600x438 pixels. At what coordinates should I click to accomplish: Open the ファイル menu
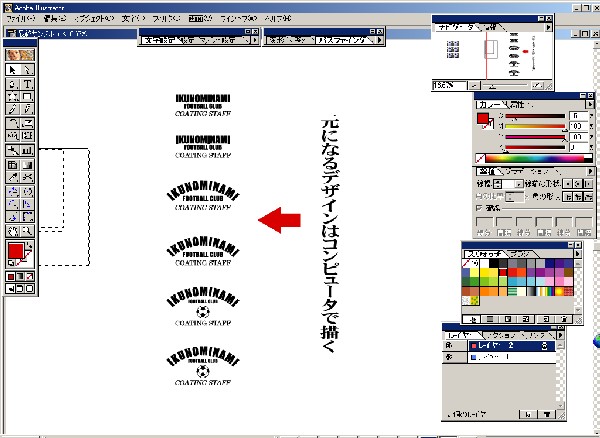point(21,18)
